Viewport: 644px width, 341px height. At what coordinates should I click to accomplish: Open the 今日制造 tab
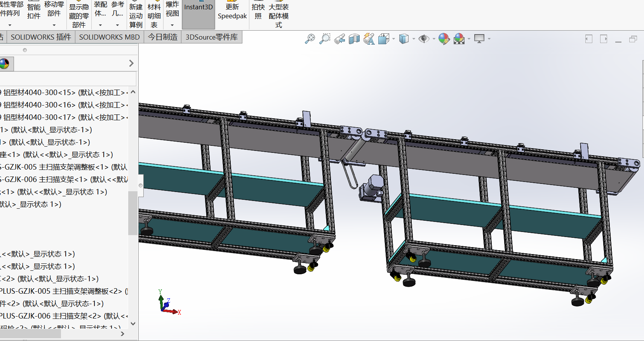pyautogui.click(x=163, y=37)
